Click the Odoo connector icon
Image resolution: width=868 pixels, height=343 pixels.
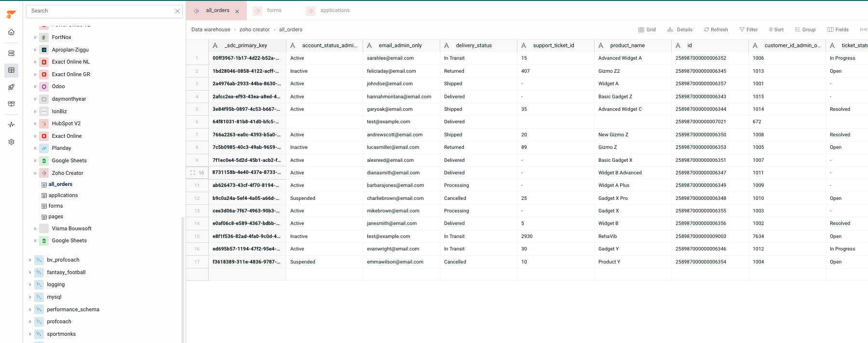[44, 87]
